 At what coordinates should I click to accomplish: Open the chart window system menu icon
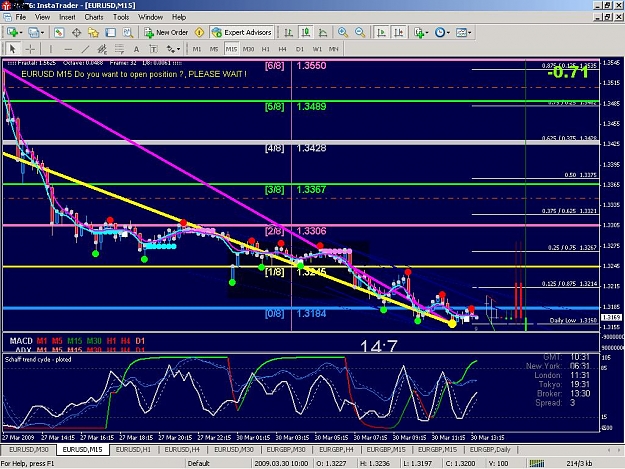coord(7,17)
